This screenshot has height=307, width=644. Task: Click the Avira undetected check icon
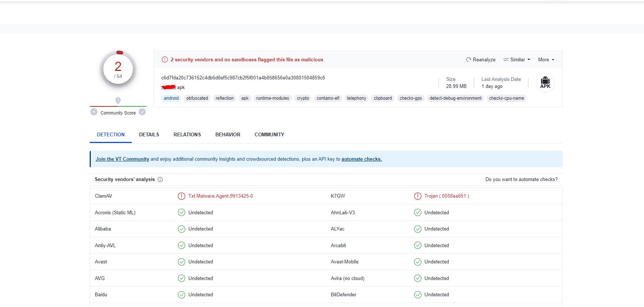tap(417, 278)
